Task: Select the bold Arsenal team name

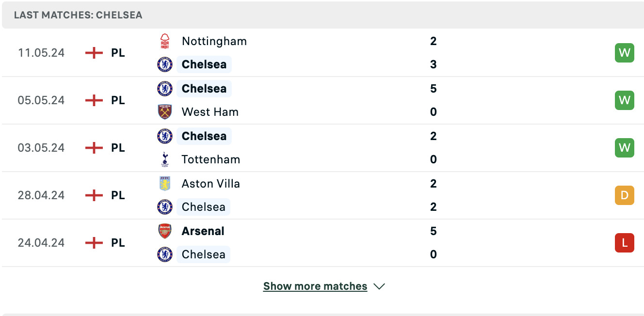Action: pos(203,231)
